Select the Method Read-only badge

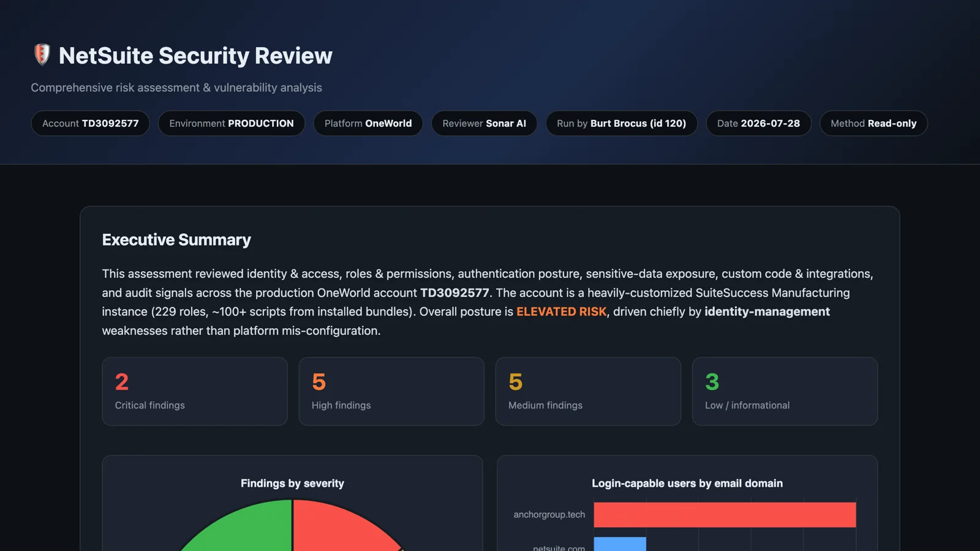(873, 123)
